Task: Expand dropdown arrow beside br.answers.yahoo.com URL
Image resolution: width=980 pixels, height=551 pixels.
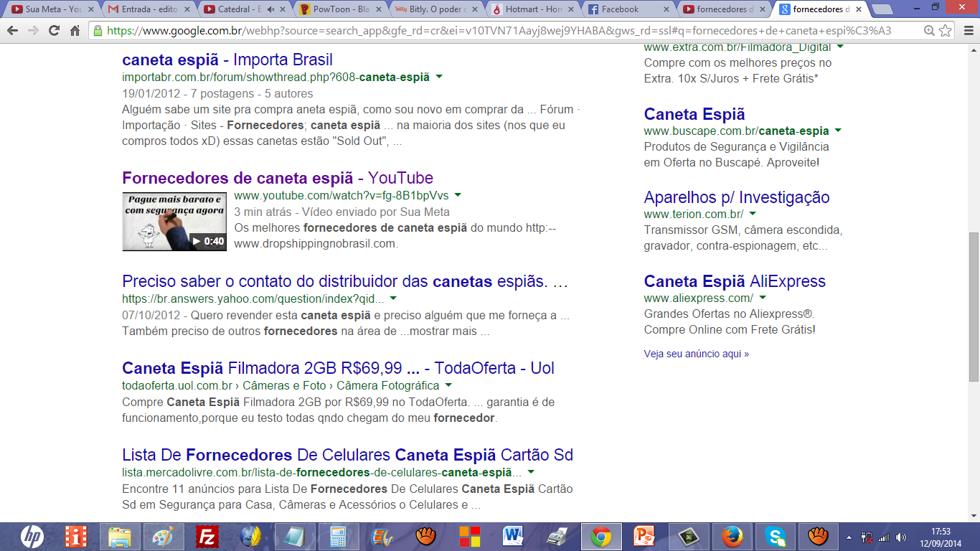Action: point(393,298)
